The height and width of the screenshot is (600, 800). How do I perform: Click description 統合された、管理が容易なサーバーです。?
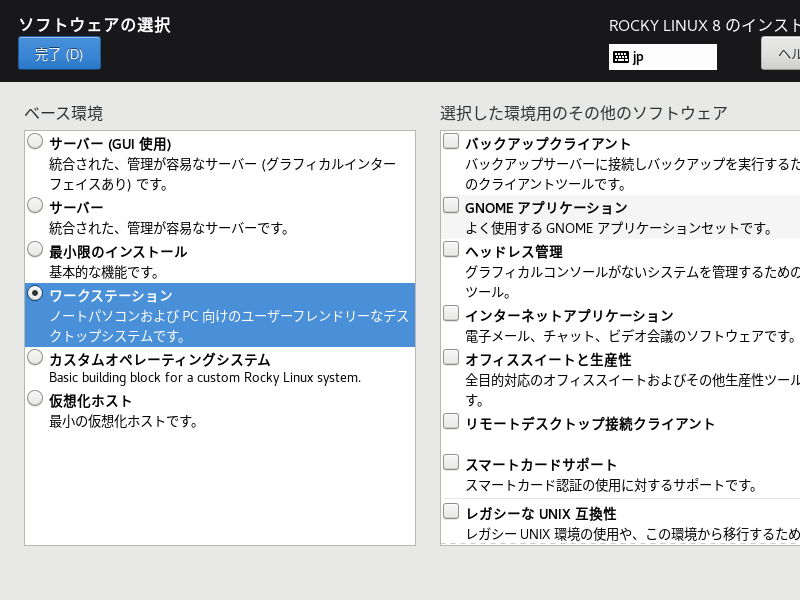pyautogui.click(x=169, y=228)
